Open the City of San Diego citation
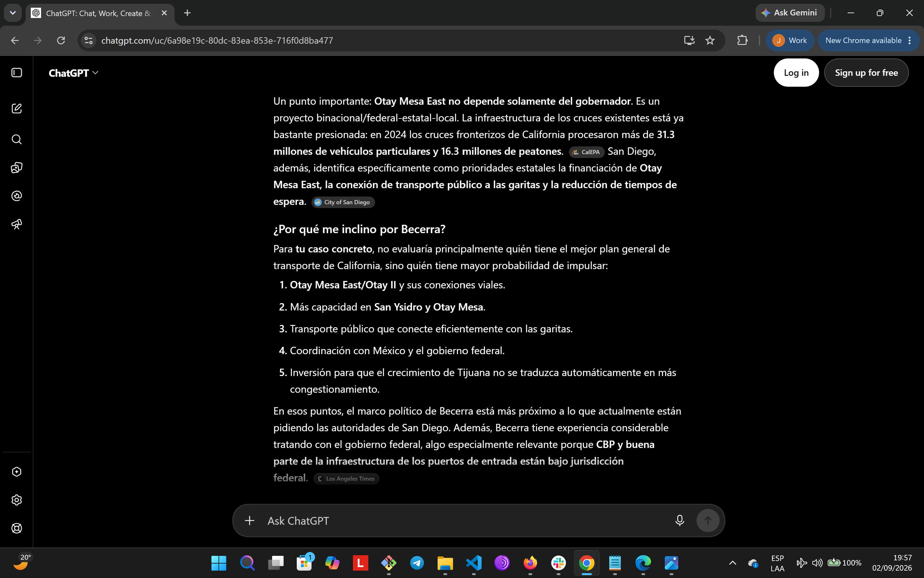The image size is (924, 578). point(343,202)
